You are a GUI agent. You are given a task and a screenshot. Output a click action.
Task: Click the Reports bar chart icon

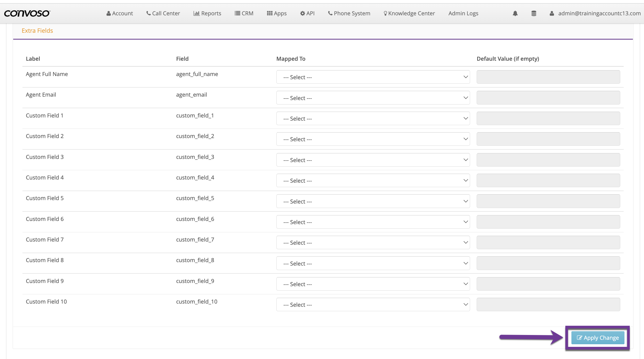pos(196,13)
